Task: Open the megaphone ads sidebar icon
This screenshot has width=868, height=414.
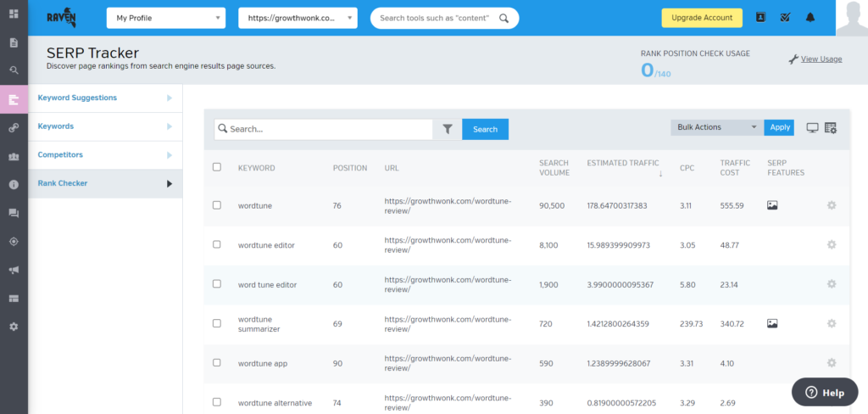Action: (x=14, y=270)
